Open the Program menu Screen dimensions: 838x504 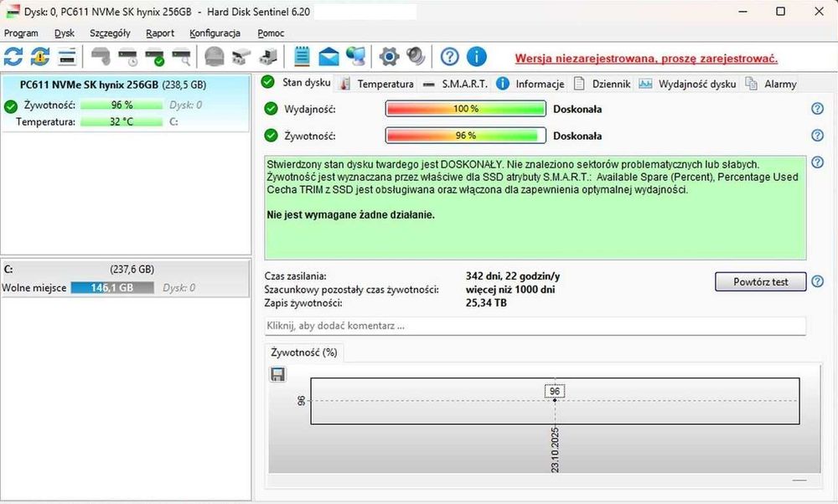[x=21, y=33]
